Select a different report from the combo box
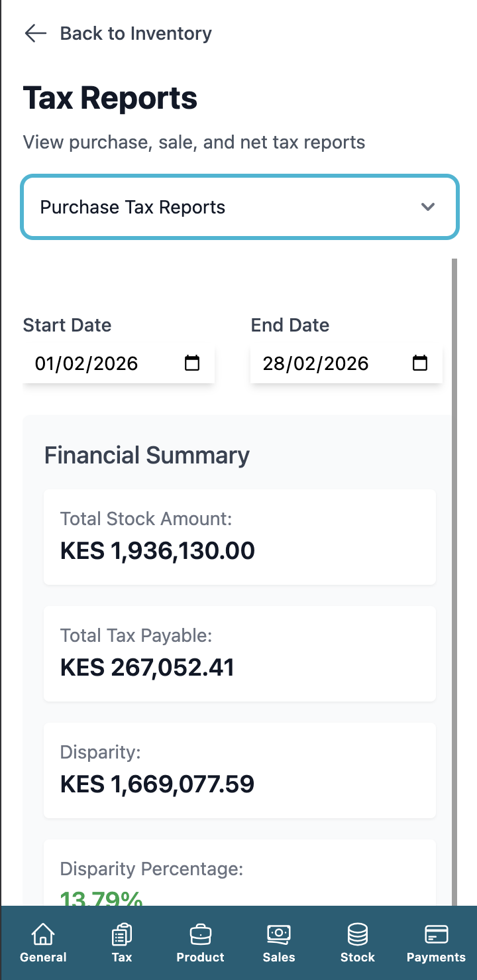 click(x=239, y=207)
